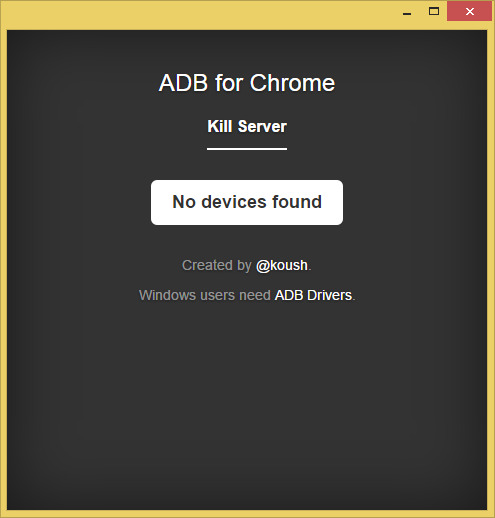Close the window with red X
Screen dimensions: 495x518
coord(470,12)
